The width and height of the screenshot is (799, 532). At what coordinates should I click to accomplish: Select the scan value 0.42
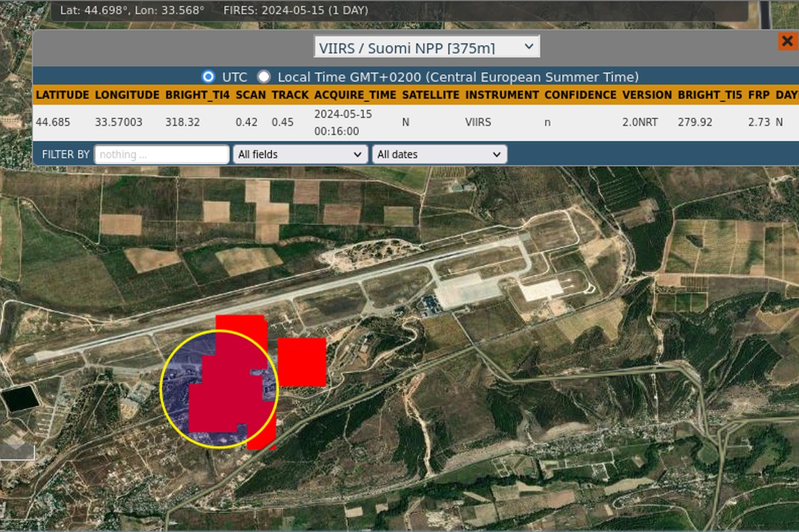click(x=247, y=122)
